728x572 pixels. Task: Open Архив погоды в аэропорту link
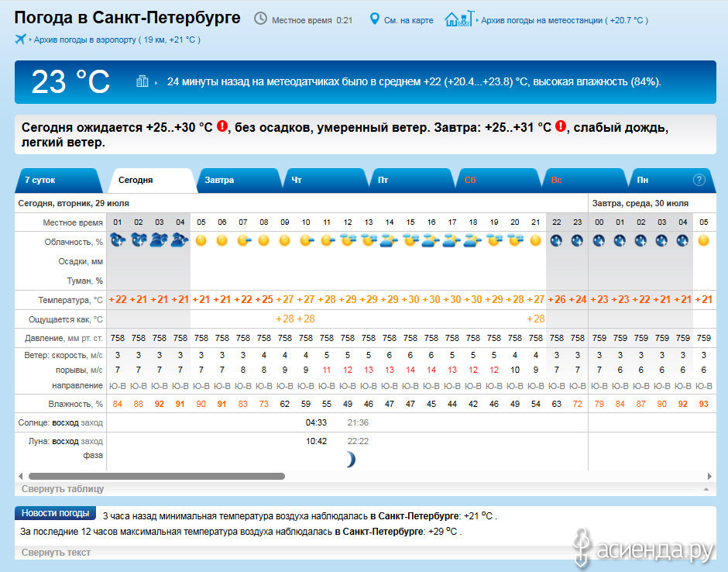point(117,40)
